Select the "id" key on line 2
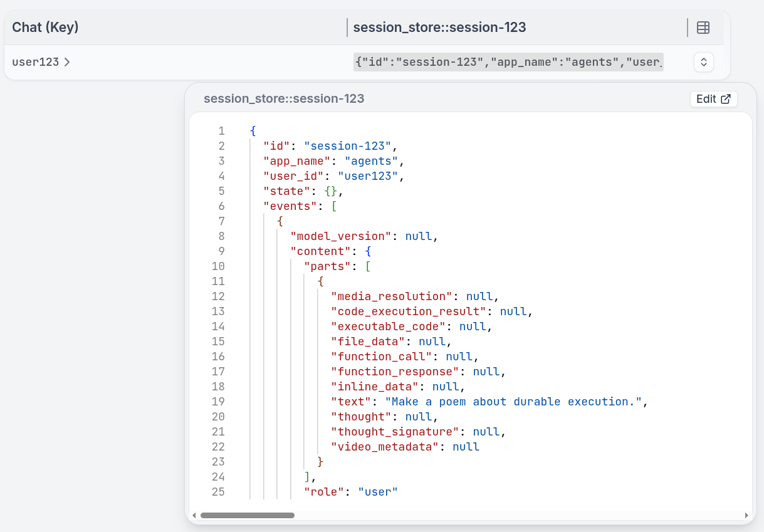764x532 pixels. point(276,146)
